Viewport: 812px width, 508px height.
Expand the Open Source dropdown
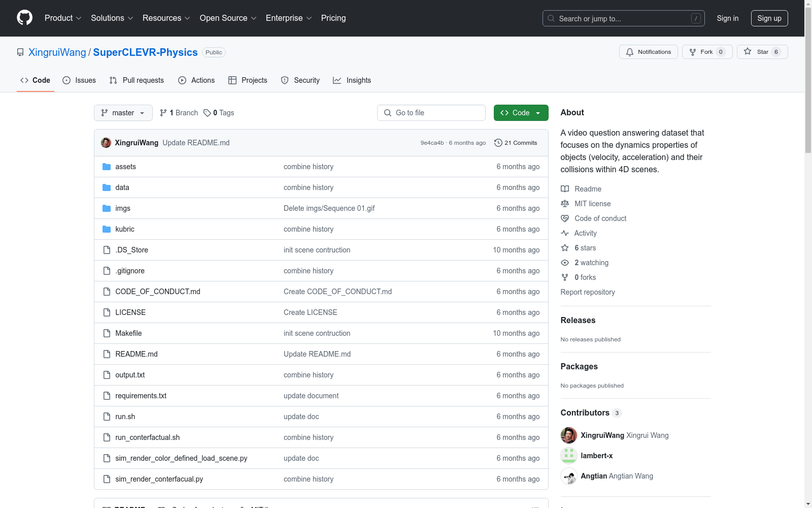228,18
